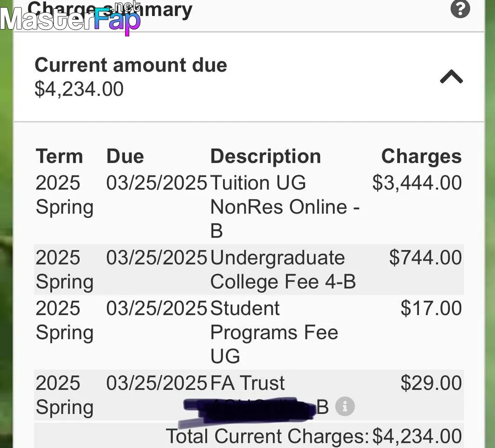The height and width of the screenshot is (448, 495).
Task: Click the Total Current Charges amount
Action: coord(417,436)
